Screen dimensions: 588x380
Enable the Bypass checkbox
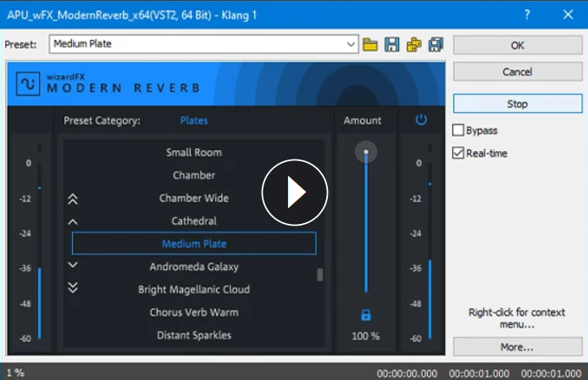[458, 130]
